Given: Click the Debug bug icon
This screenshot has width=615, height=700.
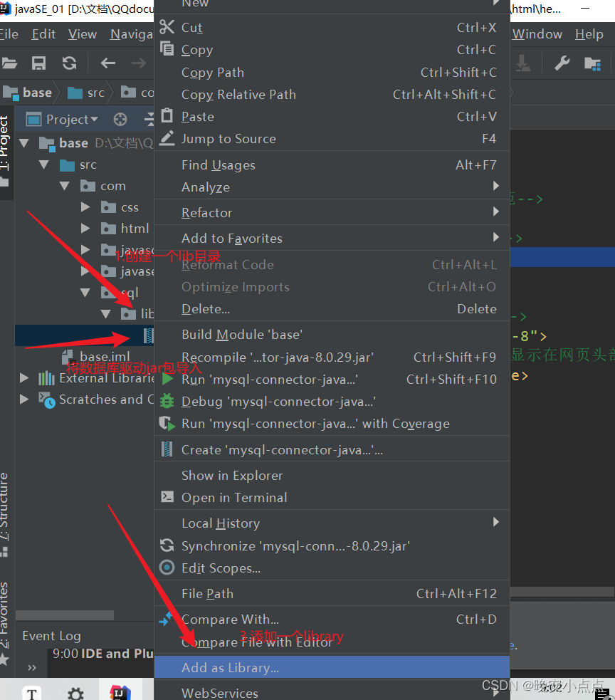Looking at the screenshot, I should (x=167, y=401).
